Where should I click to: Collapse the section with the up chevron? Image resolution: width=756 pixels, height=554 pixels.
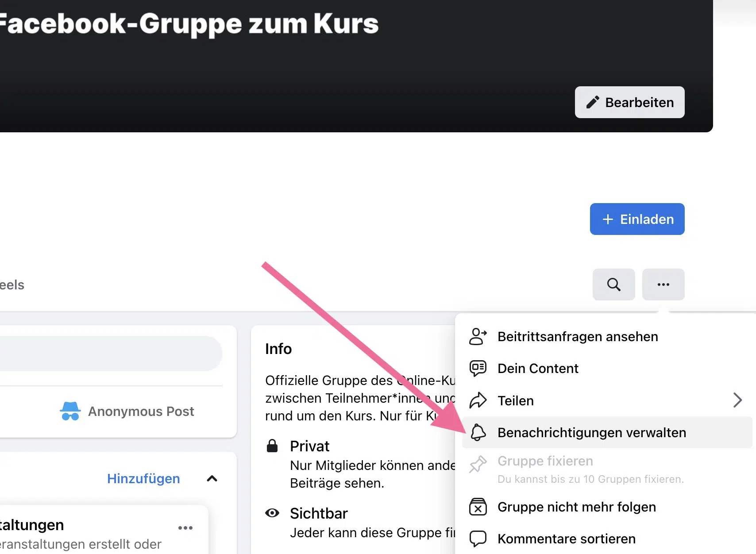coord(212,478)
